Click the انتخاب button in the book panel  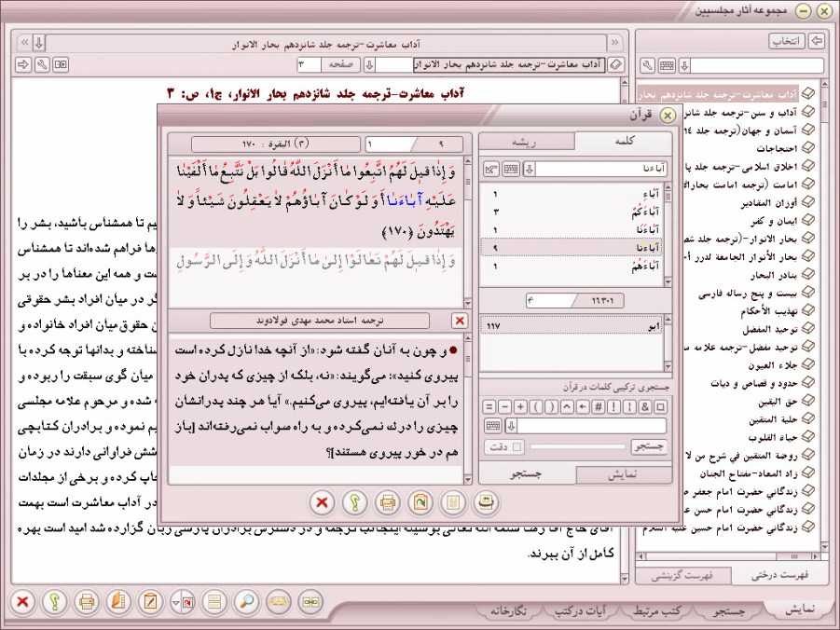click(x=787, y=41)
